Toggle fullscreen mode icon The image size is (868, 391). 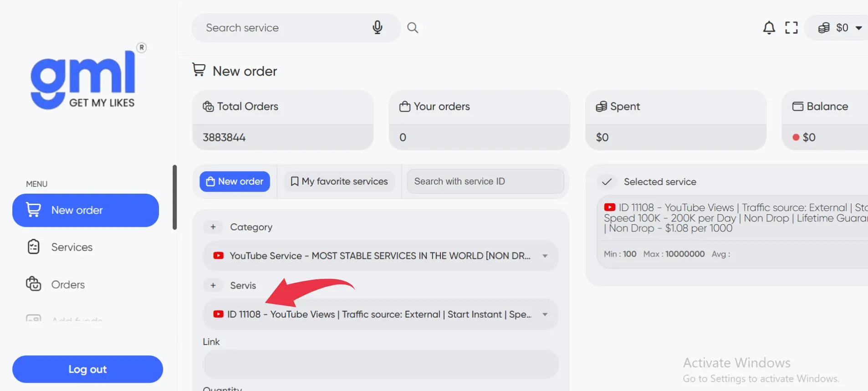(x=791, y=28)
